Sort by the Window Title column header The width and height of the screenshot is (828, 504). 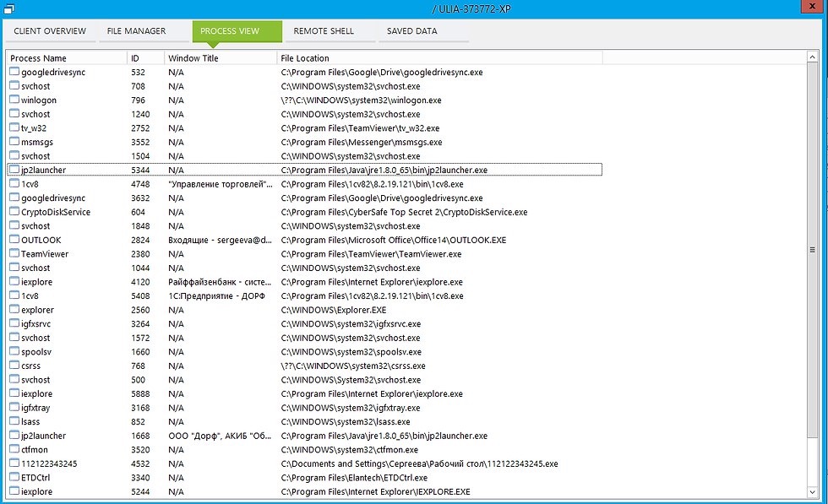pyautogui.click(x=221, y=58)
